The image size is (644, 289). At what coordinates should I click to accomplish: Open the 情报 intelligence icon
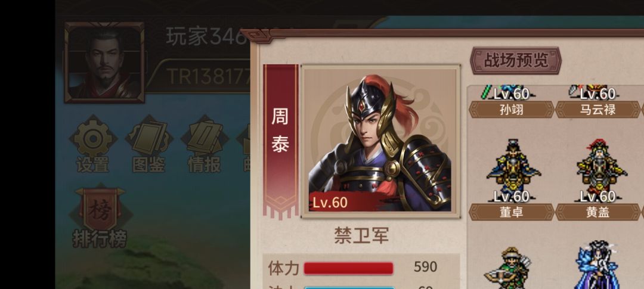tap(204, 139)
